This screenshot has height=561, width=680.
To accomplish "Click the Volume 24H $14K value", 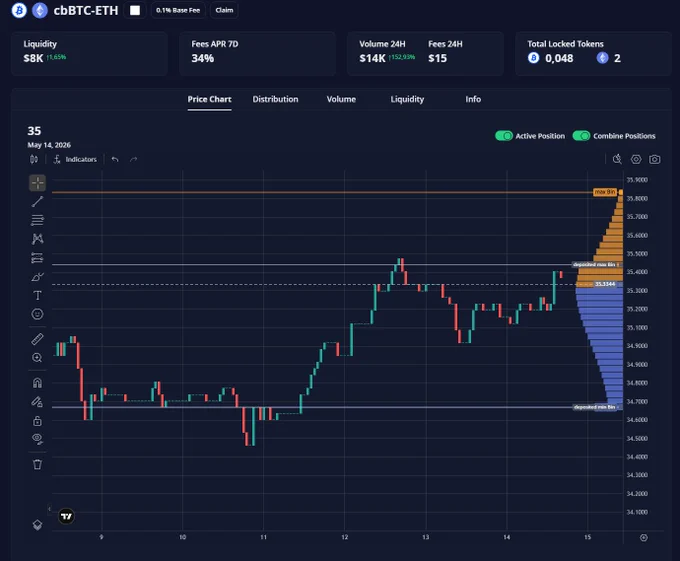I will click(373, 59).
